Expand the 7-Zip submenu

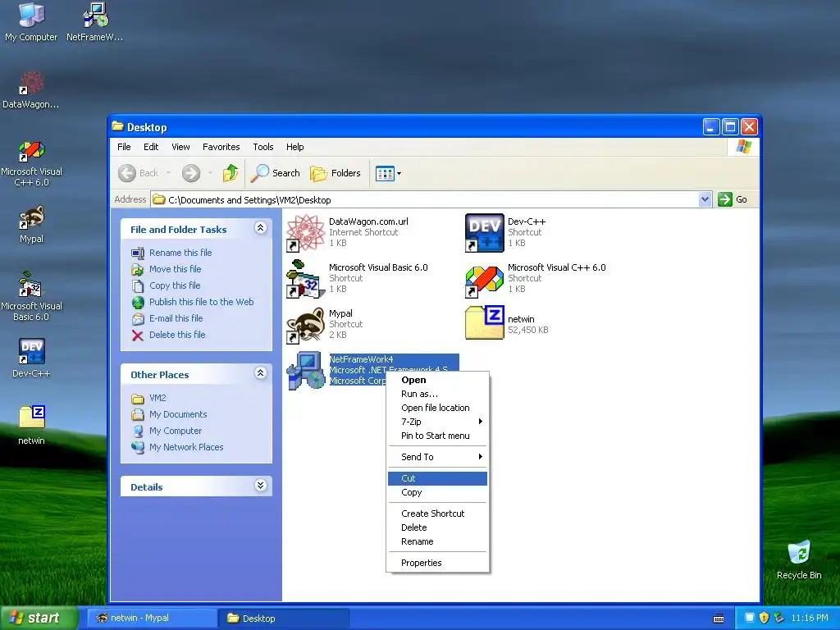click(437, 422)
